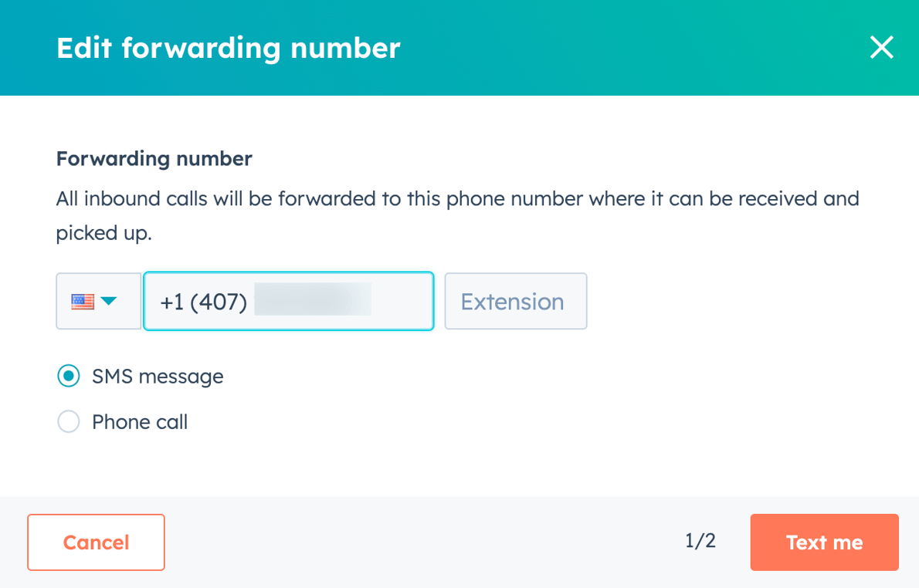Click the Edit forwarding number title bar
The image size is (919, 588).
[228, 48]
